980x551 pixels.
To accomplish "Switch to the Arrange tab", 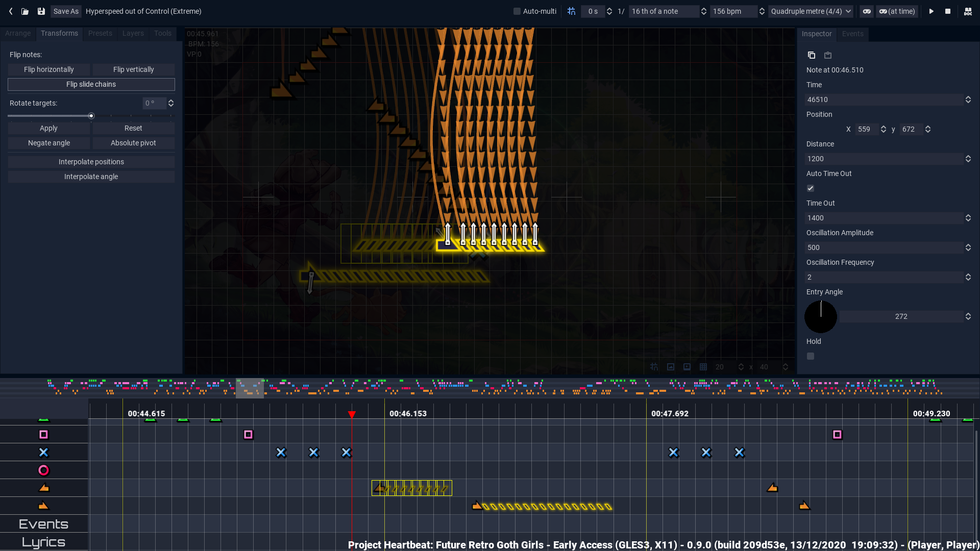I will click(18, 33).
